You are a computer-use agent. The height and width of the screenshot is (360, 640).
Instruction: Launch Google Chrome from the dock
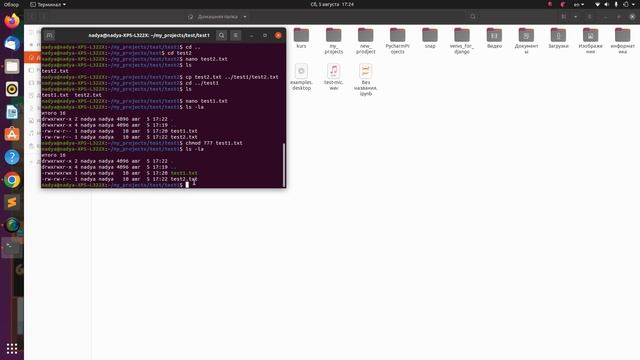(x=12, y=180)
